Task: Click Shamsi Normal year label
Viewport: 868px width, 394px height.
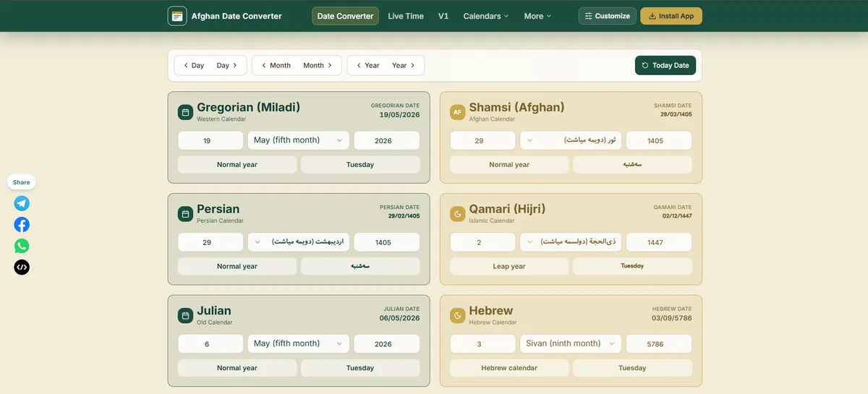Action: click(509, 165)
